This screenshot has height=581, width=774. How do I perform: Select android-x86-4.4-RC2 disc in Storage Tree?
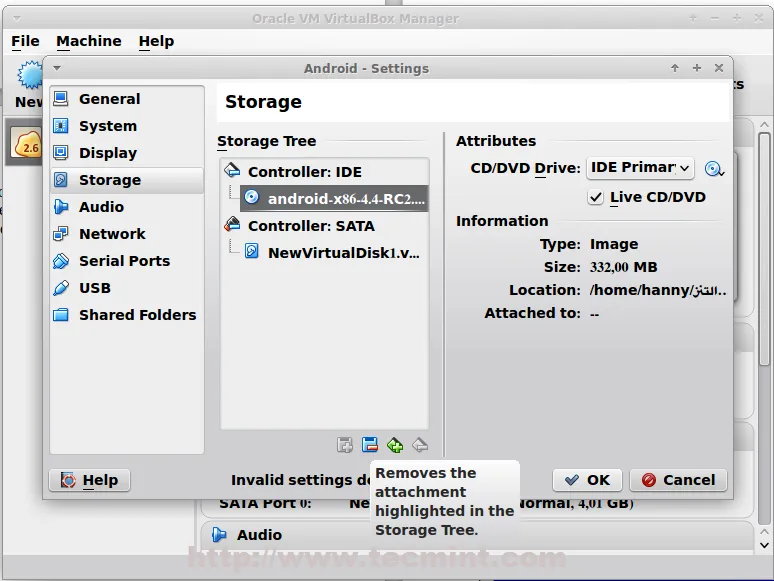pyautogui.click(x=345, y=198)
